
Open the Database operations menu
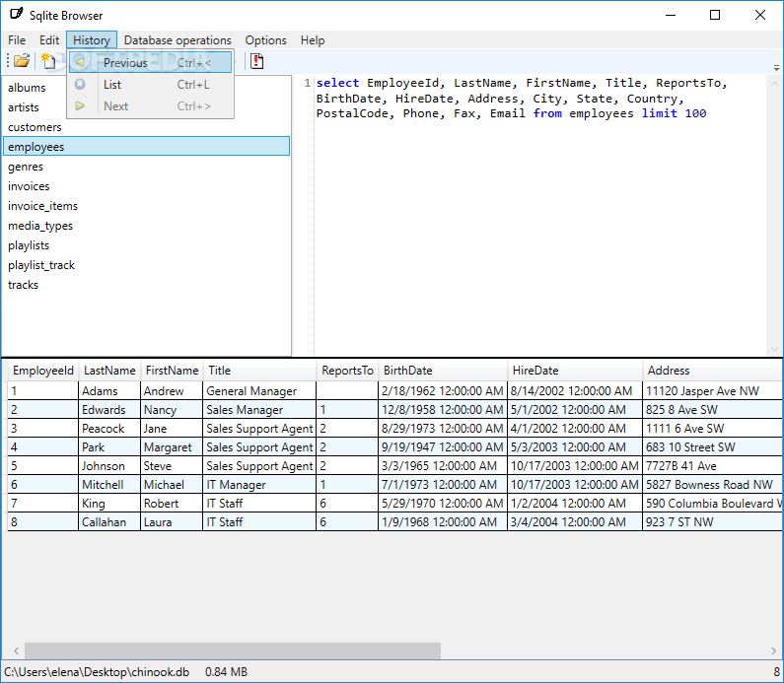pos(178,40)
